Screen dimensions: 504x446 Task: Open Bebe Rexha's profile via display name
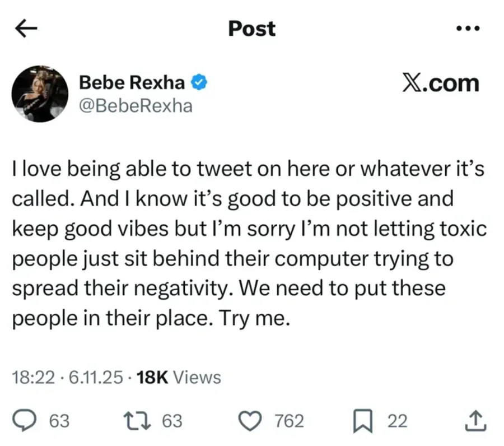[x=132, y=82]
